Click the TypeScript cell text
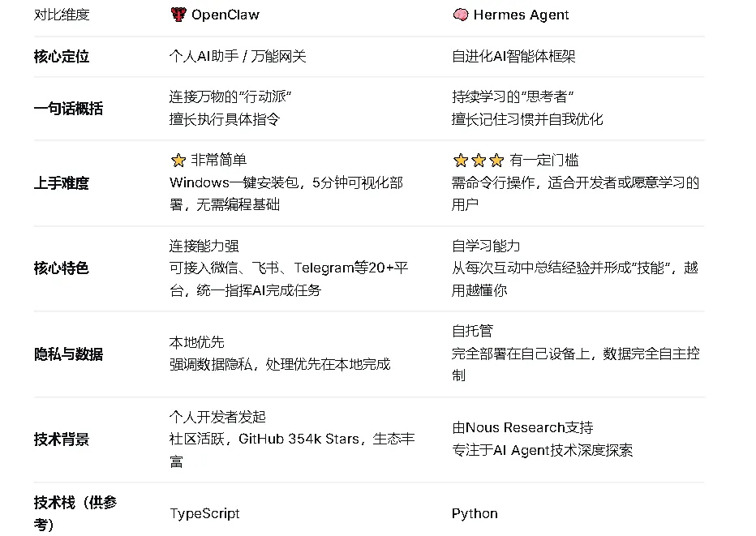This screenshot has height=536, width=756. click(204, 513)
